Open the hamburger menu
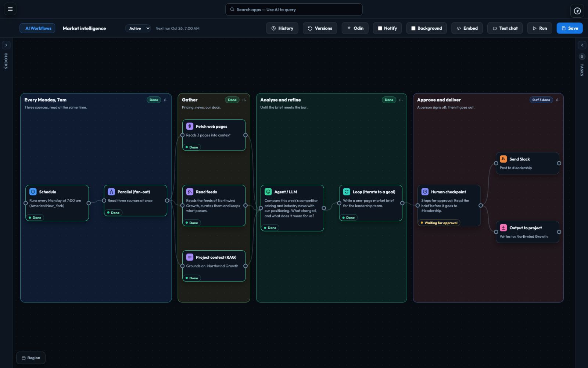 [x=10, y=9]
